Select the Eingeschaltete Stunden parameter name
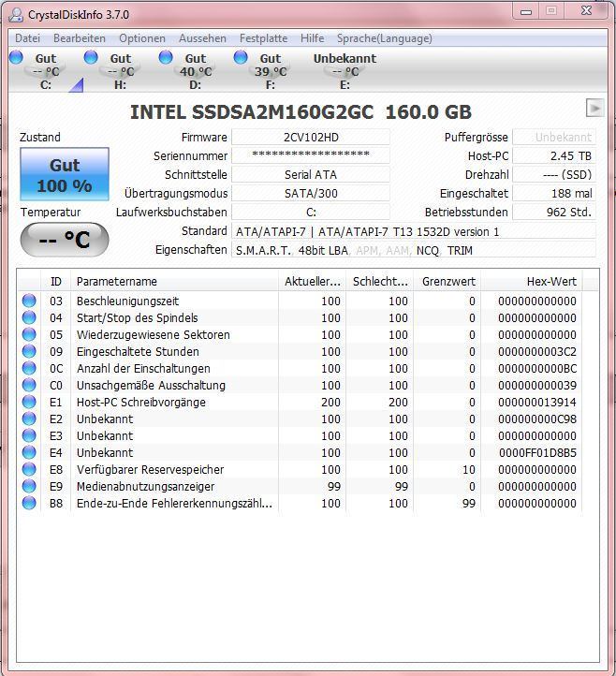This screenshot has width=616, height=676. [138, 351]
